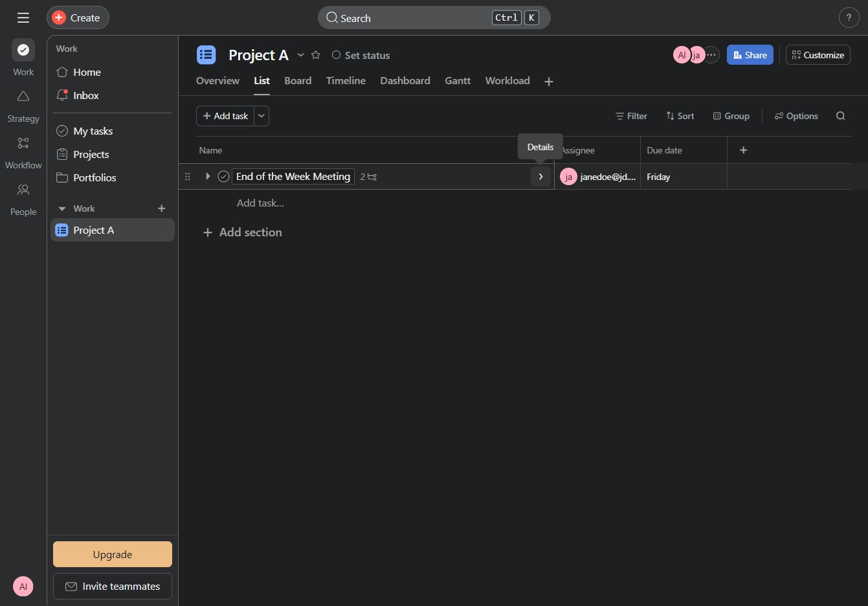Open the People icon in left rail
868x606 pixels.
(23, 190)
